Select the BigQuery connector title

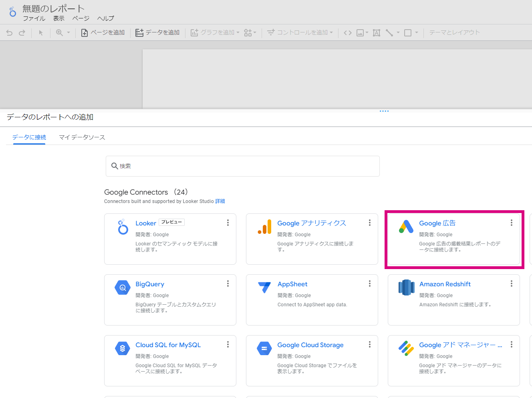tap(150, 284)
